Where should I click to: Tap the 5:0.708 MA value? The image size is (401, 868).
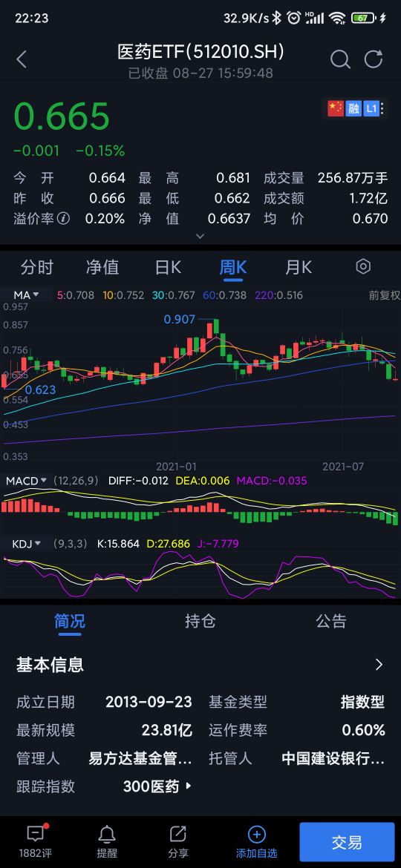coord(76,295)
